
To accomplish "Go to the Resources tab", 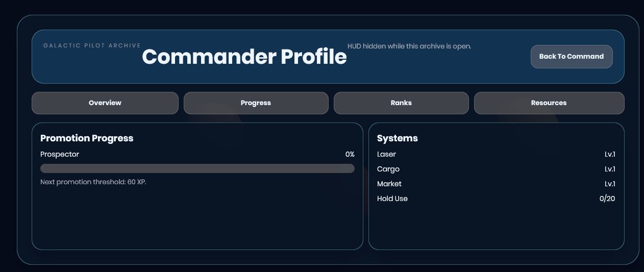I will coord(549,103).
